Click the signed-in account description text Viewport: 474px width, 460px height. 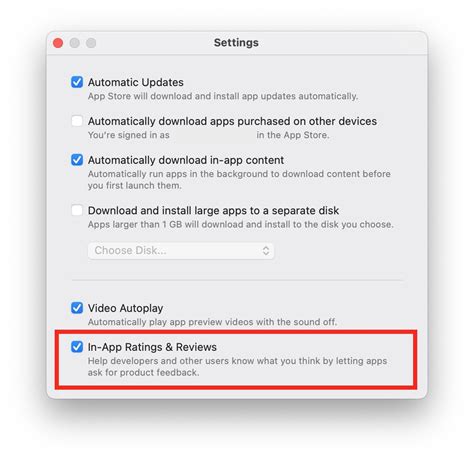[x=209, y=135]
